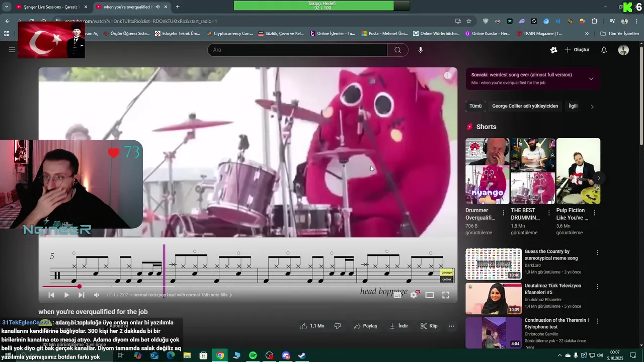Open chapter 'normal rock/pop beat' chevron
Viewport: 644px width, 362px height.
coord(231,295)
